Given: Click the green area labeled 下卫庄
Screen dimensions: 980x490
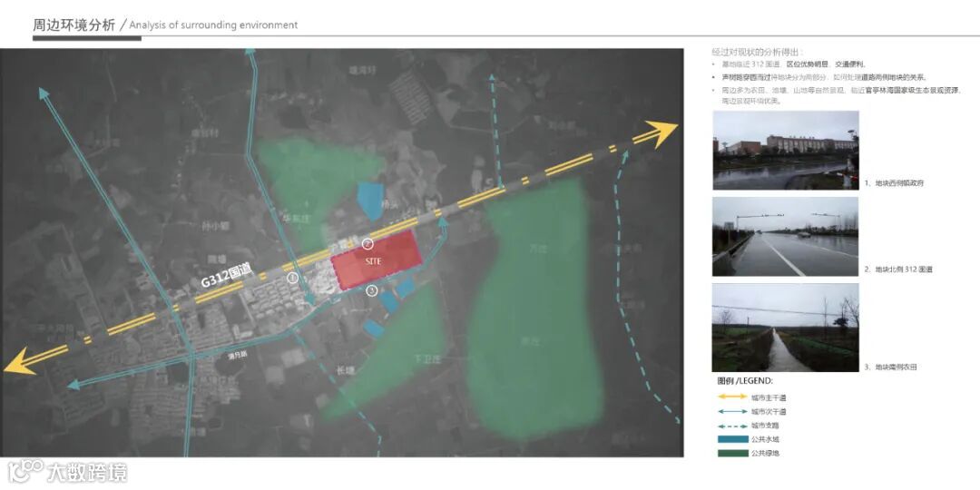Looking at the screenshot, I should pos(387,353).
